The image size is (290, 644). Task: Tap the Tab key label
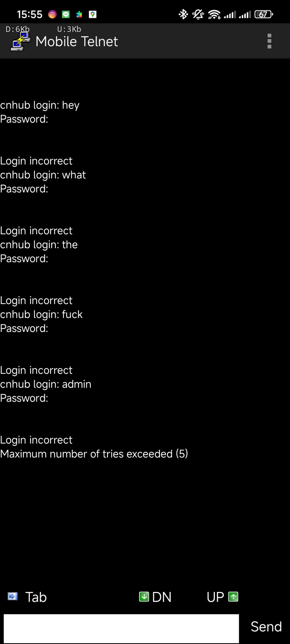pyautogui.click(x=36, y=597)
